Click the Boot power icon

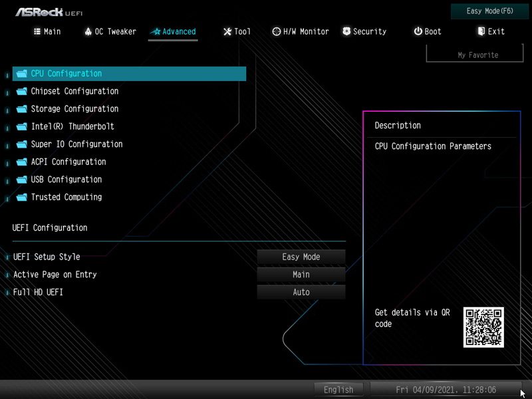point(418,31)
